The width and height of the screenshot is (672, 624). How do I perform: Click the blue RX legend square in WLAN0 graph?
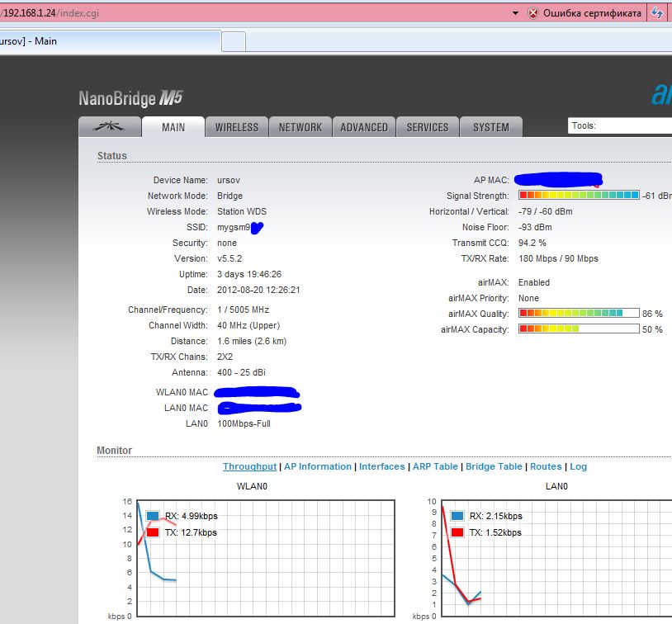[x=152, y=516]
